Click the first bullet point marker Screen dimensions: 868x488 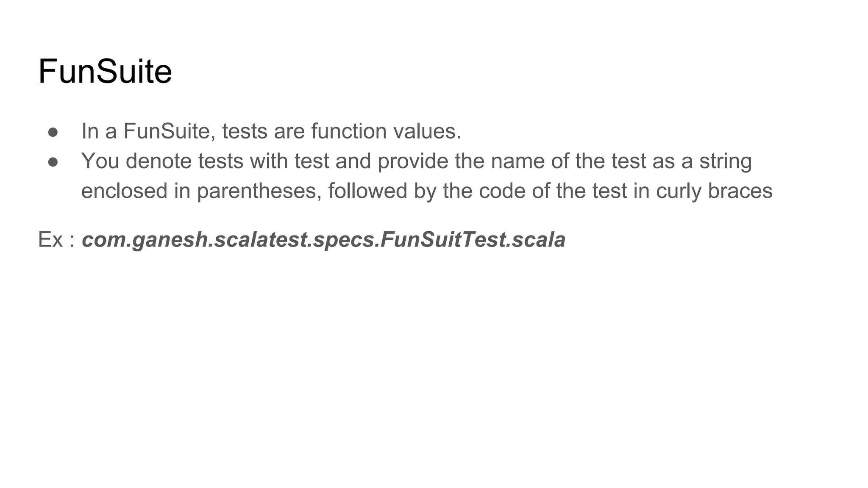point(53,132)
